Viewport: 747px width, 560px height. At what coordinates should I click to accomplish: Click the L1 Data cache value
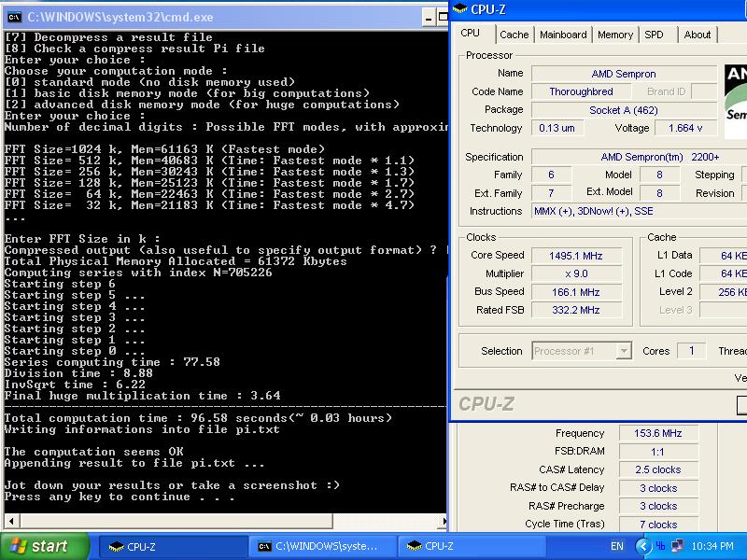click(x=723, y=256)
